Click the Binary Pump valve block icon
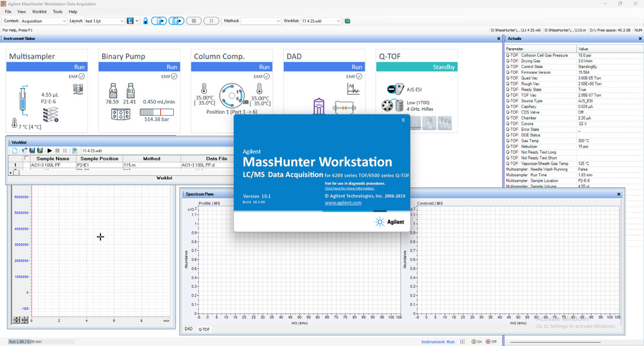The width and height of the screenshot is (644, 346). [121, 114]
